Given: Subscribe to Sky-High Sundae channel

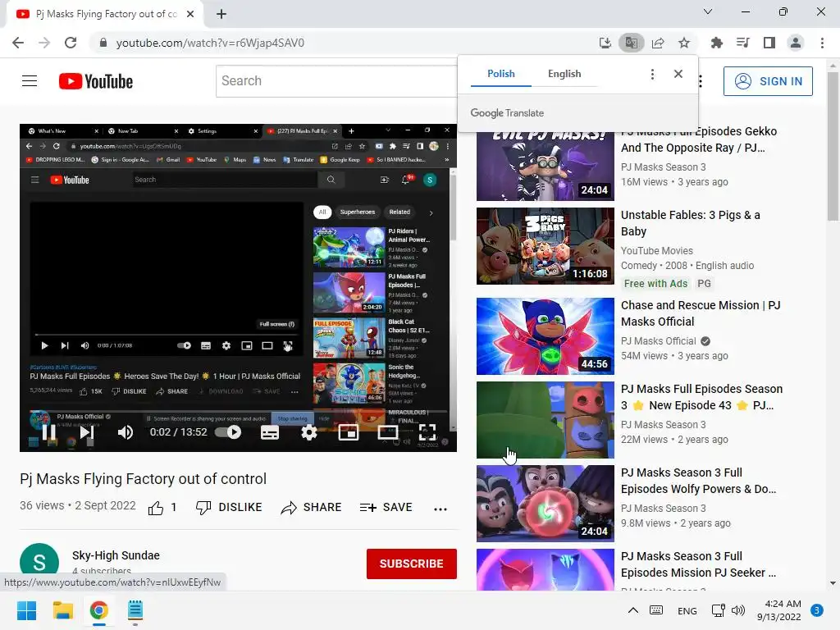Looking at the screenshot, I should click(412, 564).
